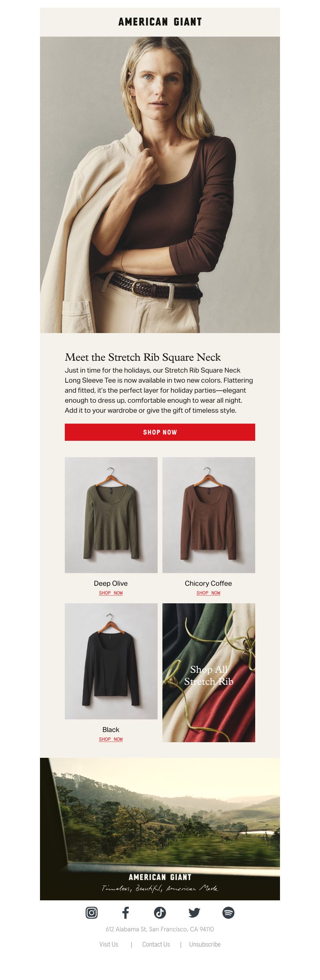Open the TikTok social icon
This screenshot has height=980, width=320.
(x=160, y=912)
